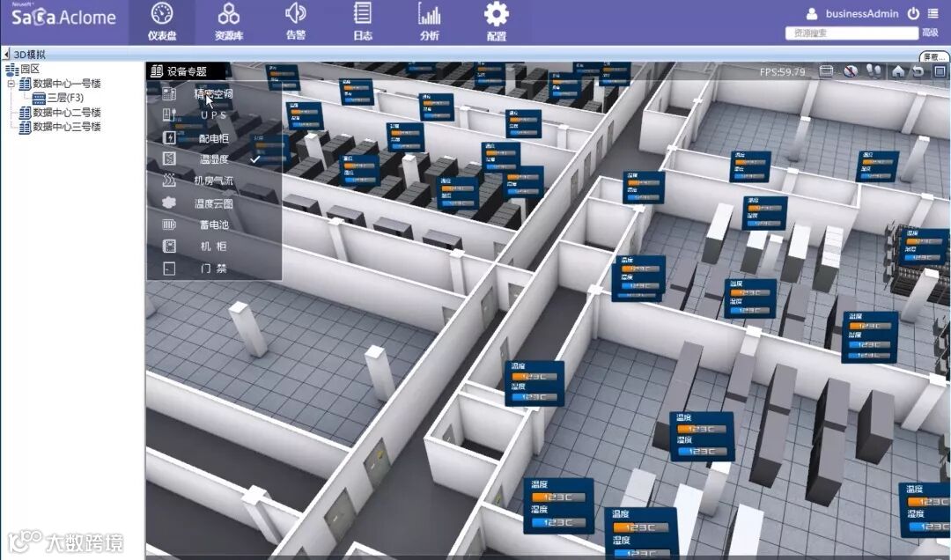Click the user avatar icon
The height and width of the screenshot is (560, 951).
coord(812,13)
